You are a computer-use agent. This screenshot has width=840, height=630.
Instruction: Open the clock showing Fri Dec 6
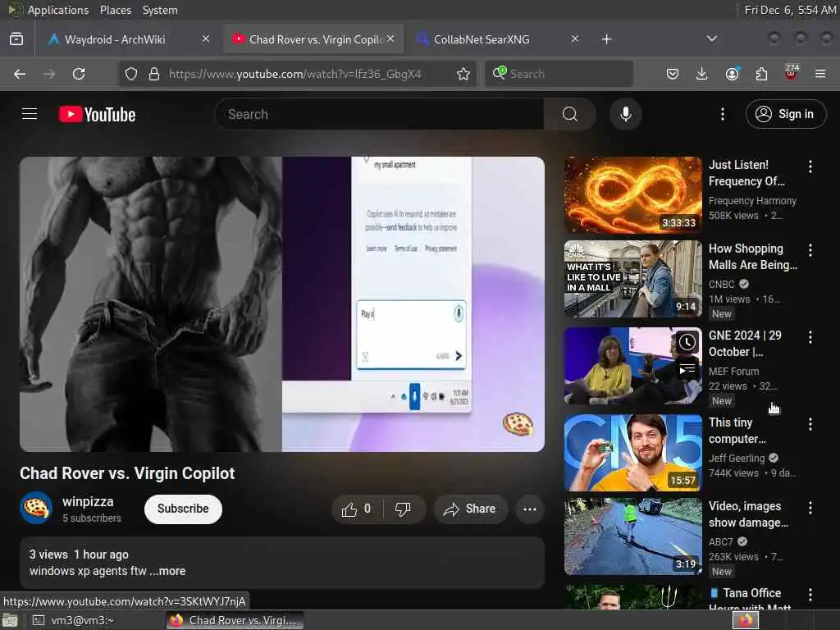790,10
